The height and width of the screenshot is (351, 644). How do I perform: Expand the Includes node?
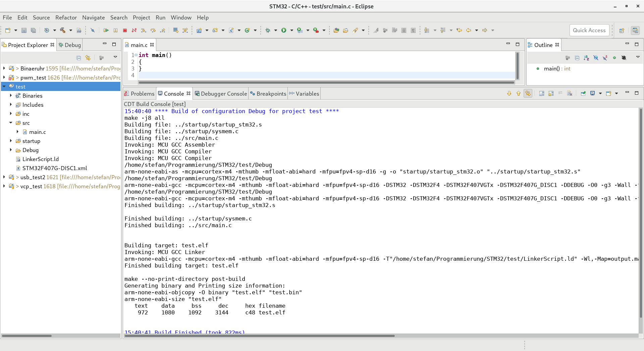(x=11, y=104)
